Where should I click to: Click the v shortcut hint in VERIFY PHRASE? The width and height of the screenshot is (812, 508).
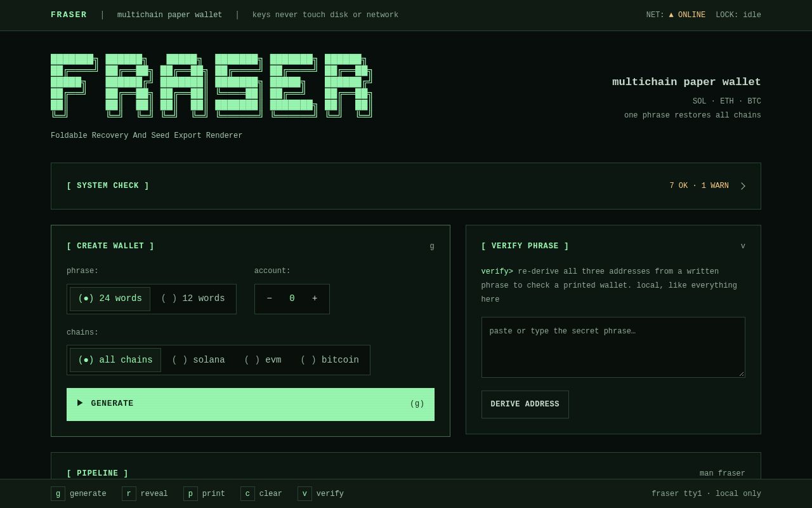pyautogui.click(x=743, y=246)
